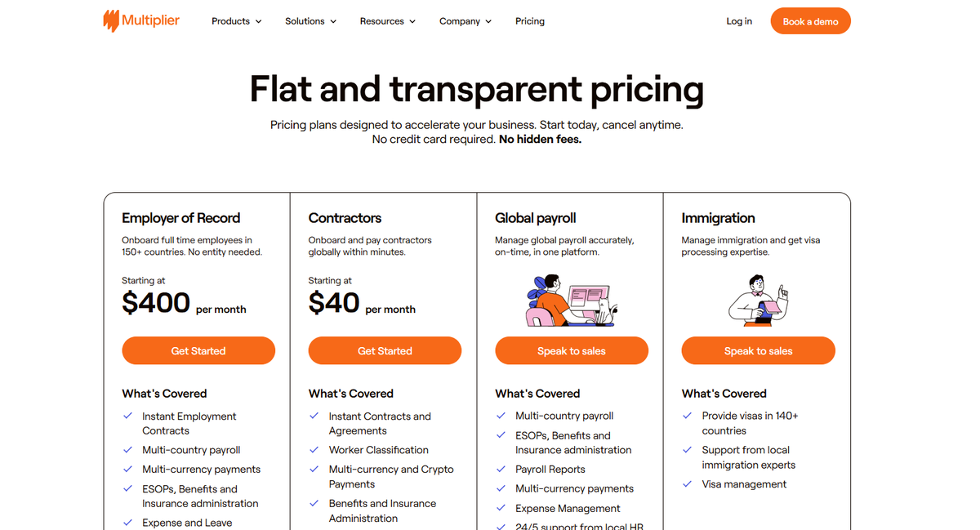
Task: Click the Multiplier logo icon
Action: click(111, 21)
